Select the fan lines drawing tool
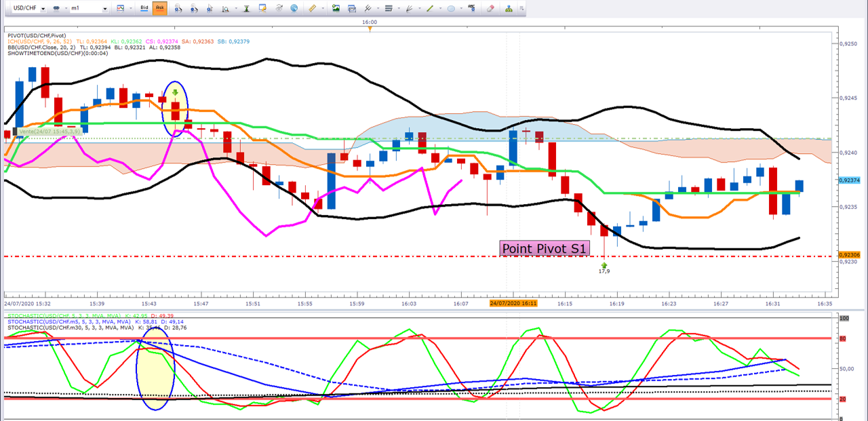Screen dimensions: 868x421 click(409, 8)
